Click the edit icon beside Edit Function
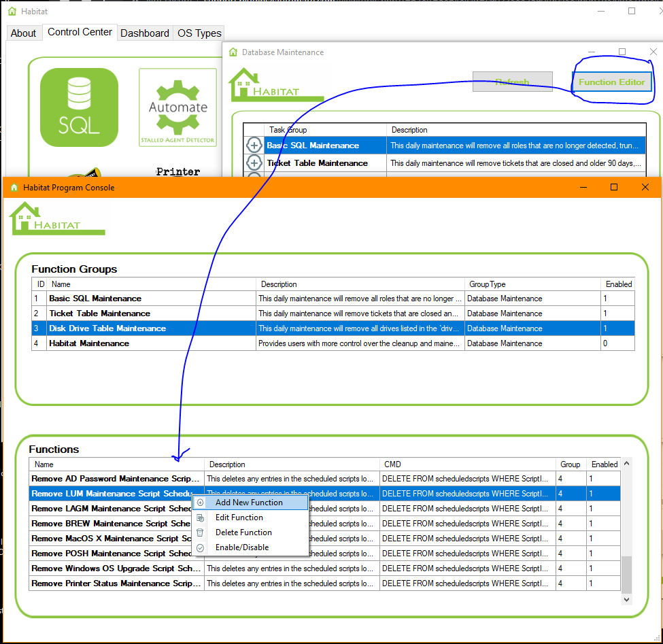663x644 pixels. pyautogui.click(x=201, y=518)
